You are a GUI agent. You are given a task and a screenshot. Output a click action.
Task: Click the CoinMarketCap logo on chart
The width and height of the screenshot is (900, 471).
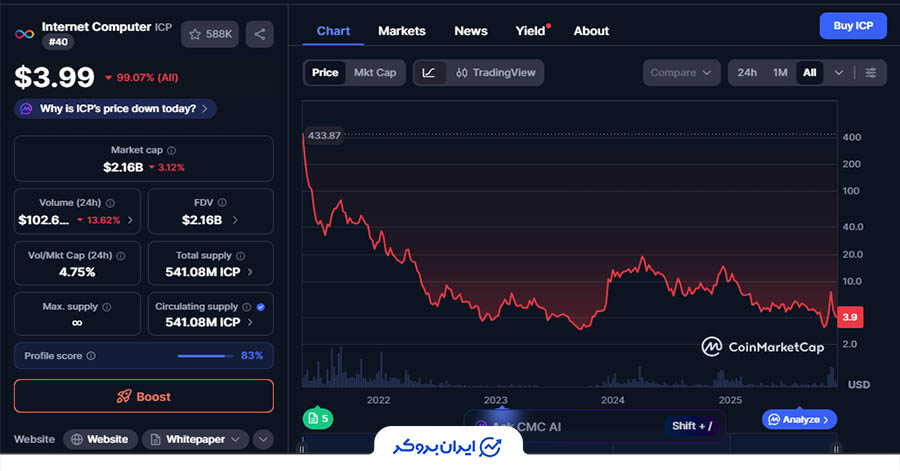[x=763, y=347]
